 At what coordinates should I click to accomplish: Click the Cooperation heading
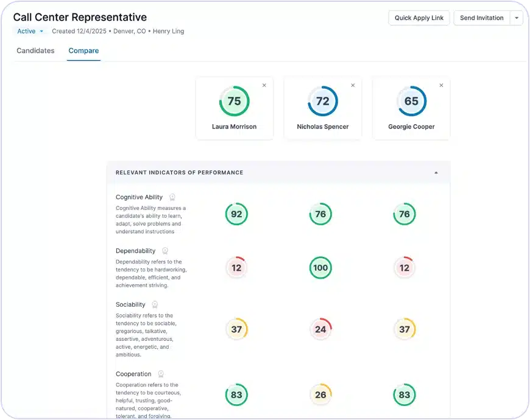(133, 374)
